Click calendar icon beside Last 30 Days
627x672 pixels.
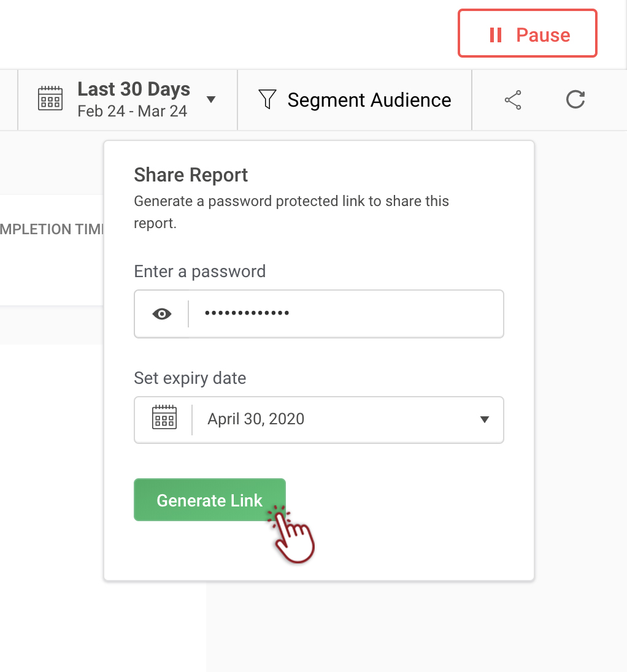(50, 99)
